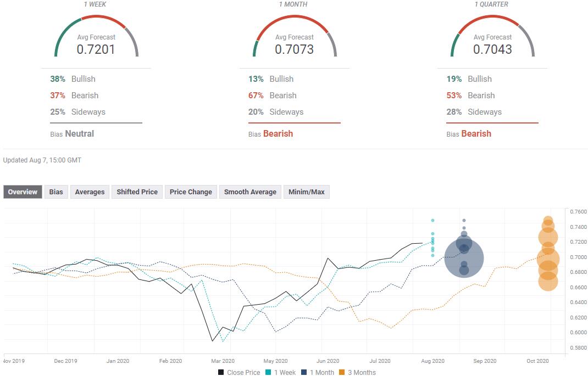Click the 0.7201 average forecast value
This screenshot has width=588, height=376.
pyautogui.click(x=96, y=49)
